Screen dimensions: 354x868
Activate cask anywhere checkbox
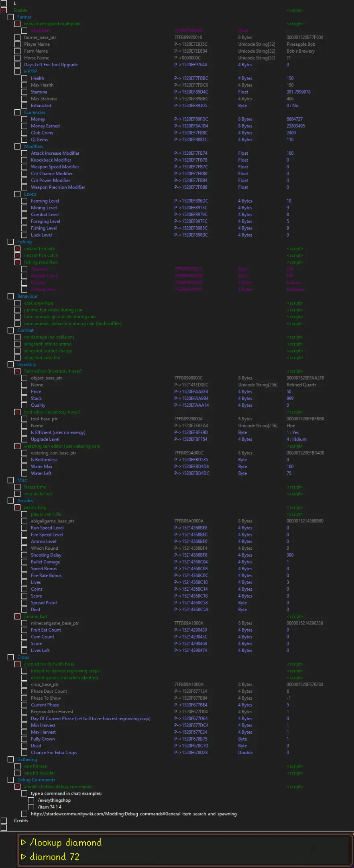click(17, 303)
